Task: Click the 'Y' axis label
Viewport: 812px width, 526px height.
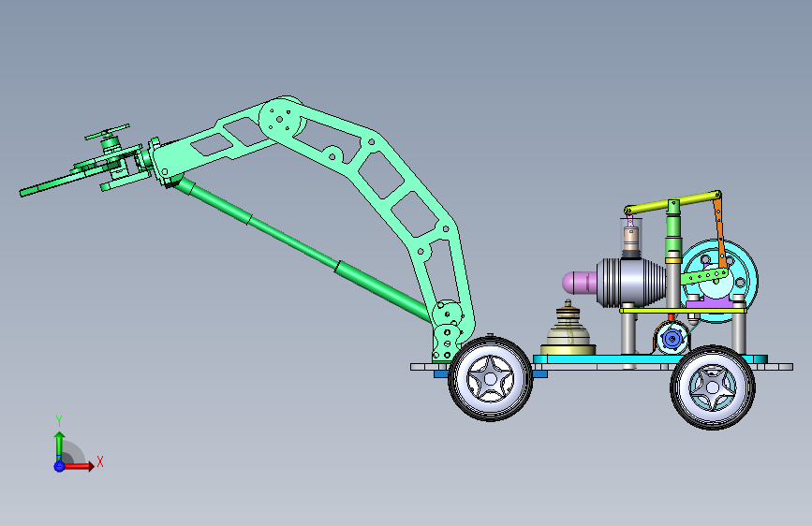Action: point(59,421)
